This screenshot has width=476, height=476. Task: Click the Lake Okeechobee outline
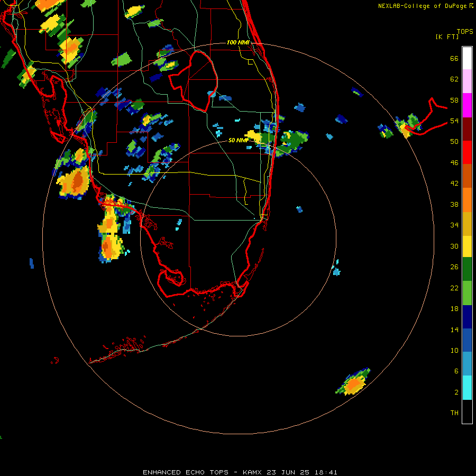point(193,81)
